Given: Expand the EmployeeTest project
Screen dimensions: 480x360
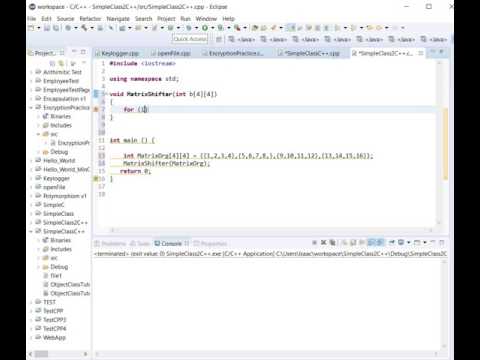Looking at the screenshot, I should [31, 81].
